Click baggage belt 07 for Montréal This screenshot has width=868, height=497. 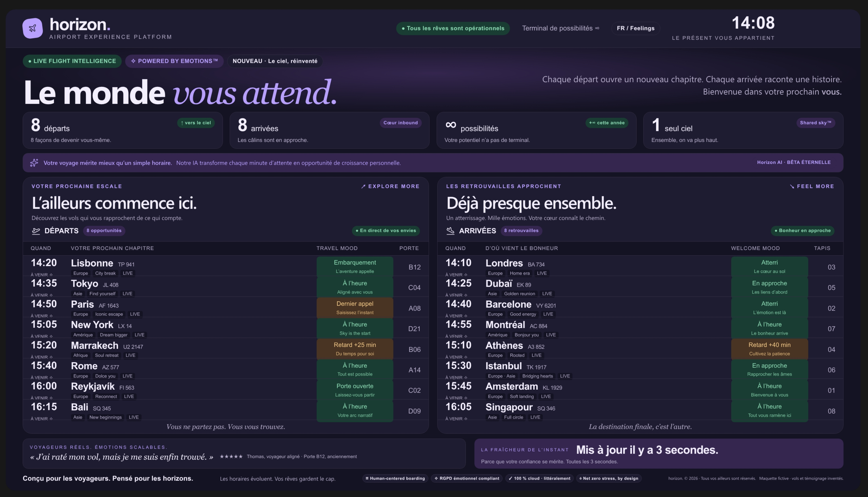click(831, 329)
